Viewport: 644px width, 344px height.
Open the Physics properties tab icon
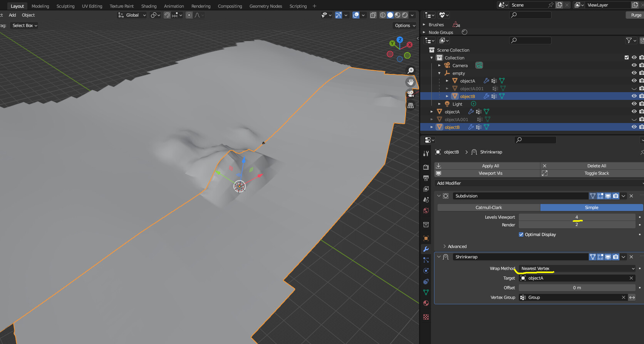click(x=426, y=271)
